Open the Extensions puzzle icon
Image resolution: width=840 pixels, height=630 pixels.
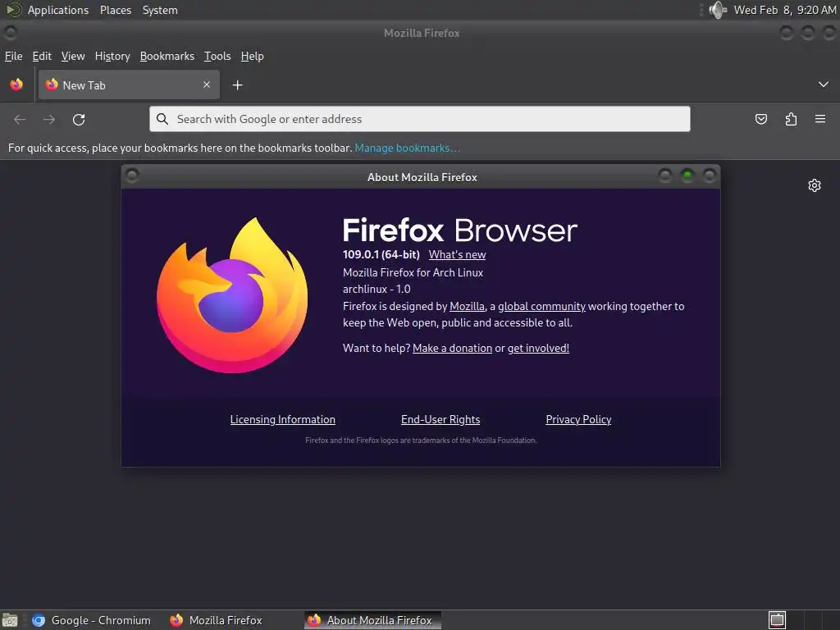792,119
